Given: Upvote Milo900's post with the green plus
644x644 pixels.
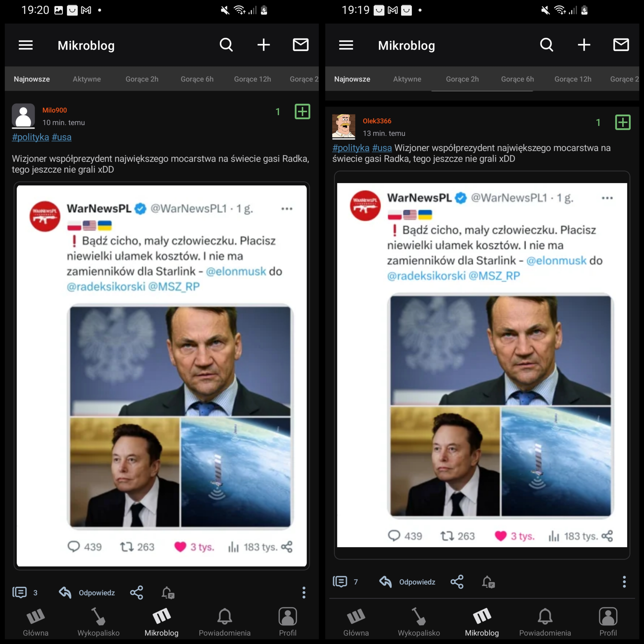Looking at the screenshot, I should click(302, 111).
